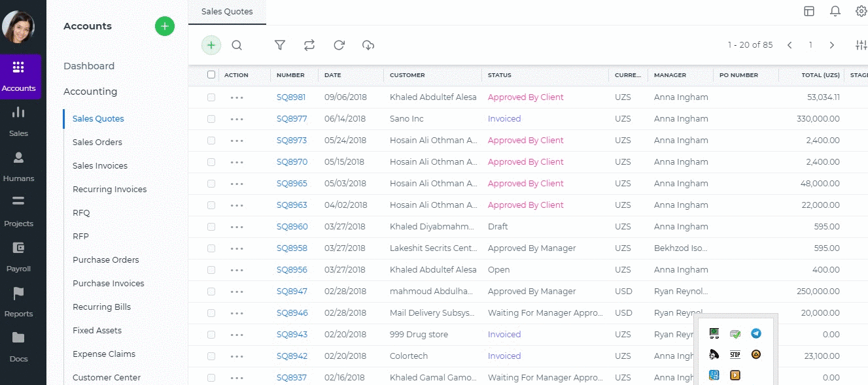
Task: Click the monitor tray icon
Action: point(714,334)
